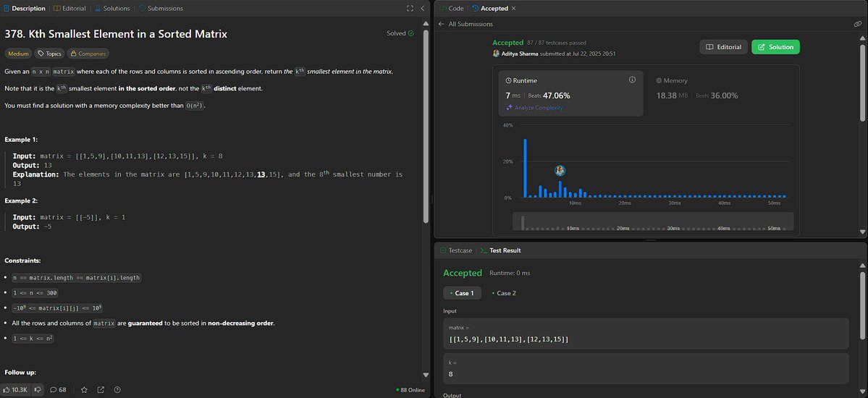Viewport: 868px width, 398px height.
Task: Close the Accepted tab
Action: coord(513,8)
